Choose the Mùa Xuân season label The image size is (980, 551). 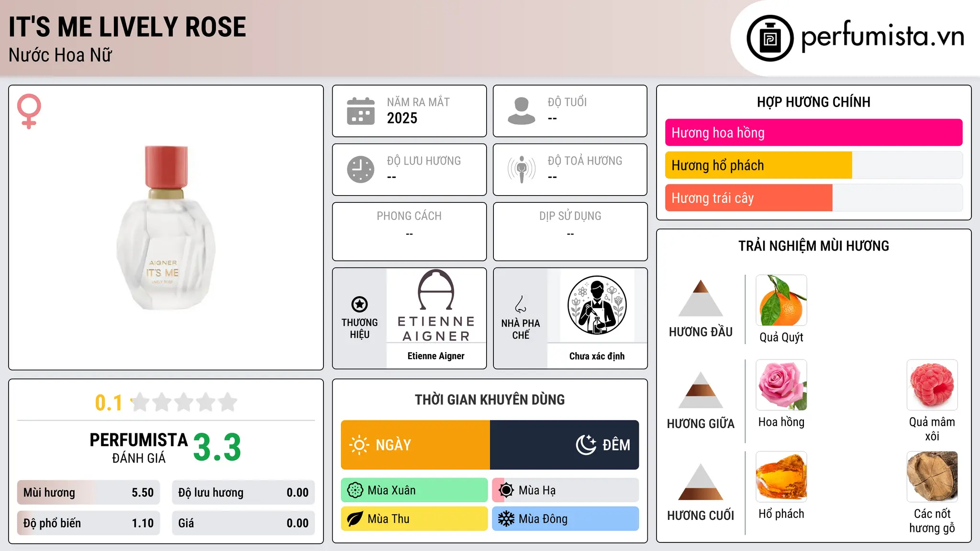pyautogui.click(x=391, y=490)
